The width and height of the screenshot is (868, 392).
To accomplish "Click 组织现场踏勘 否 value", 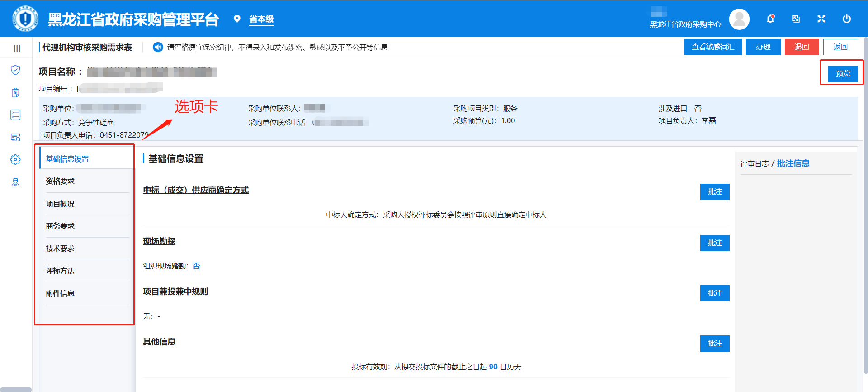I will (196, 266).
